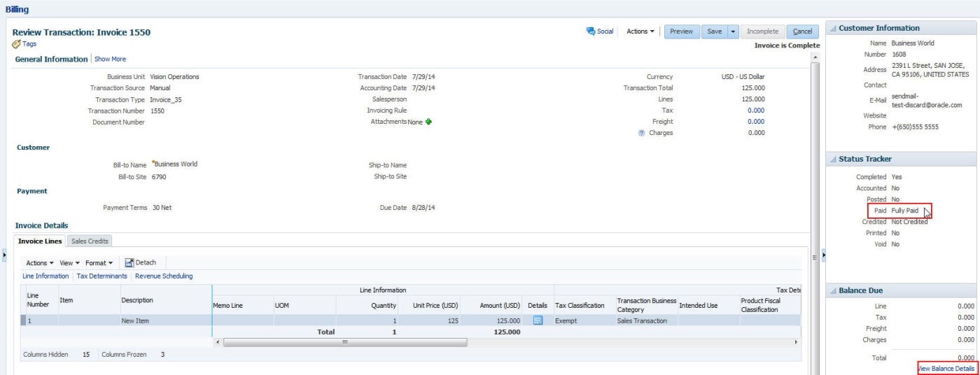The width and height of the screenshot is (980, 375).
Task: Click the "Fully Paid" status value
Action: 904,211
